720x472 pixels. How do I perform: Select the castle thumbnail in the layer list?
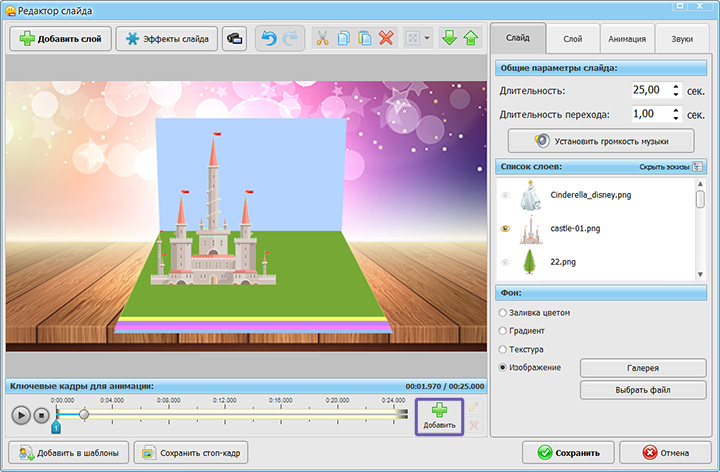coord(531,229)
